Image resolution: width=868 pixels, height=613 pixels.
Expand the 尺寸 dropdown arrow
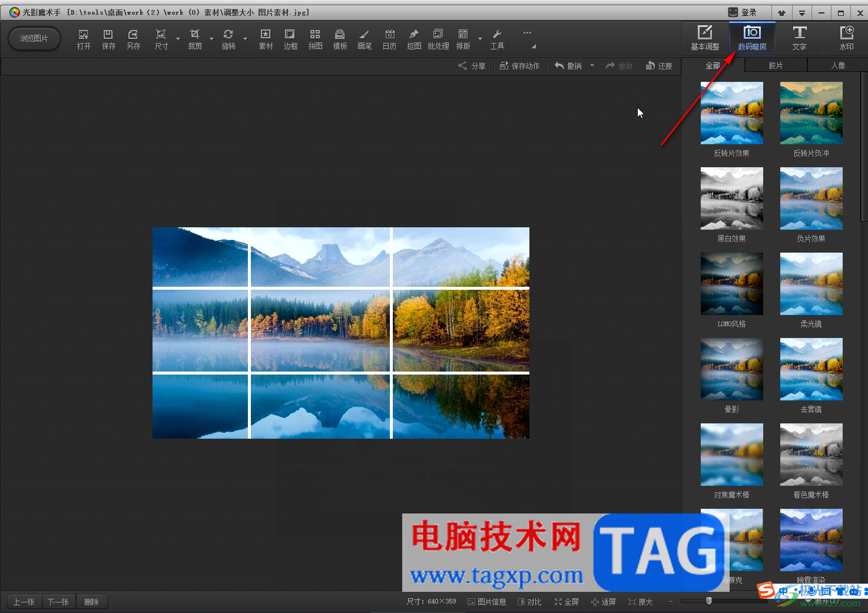(178, 39)
